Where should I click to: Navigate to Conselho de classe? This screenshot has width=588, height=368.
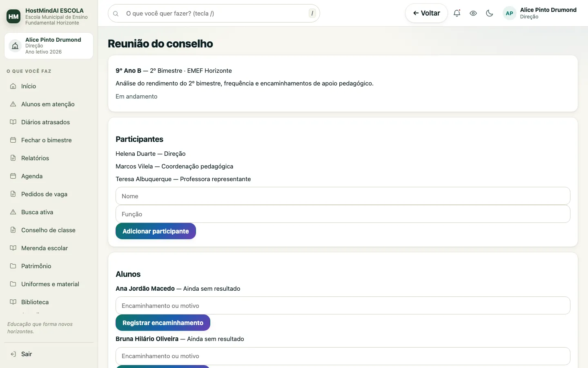click(x=49, y=230)
